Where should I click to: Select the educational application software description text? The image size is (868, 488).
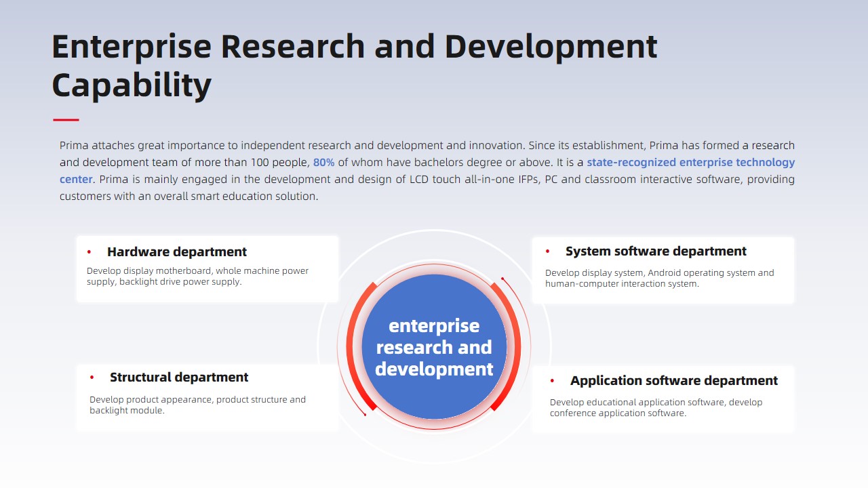point(656,407)
